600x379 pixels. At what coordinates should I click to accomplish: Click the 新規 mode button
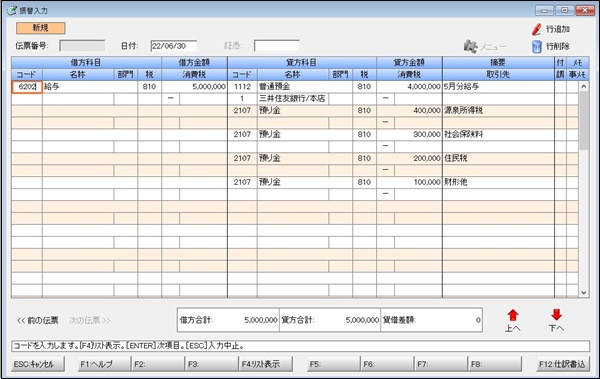[41, 28]
